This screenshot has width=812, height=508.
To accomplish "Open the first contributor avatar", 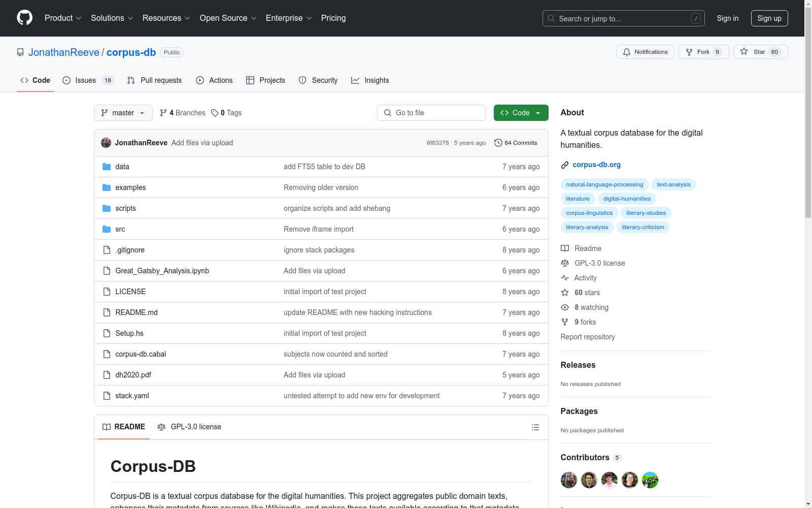I will 569,480.
